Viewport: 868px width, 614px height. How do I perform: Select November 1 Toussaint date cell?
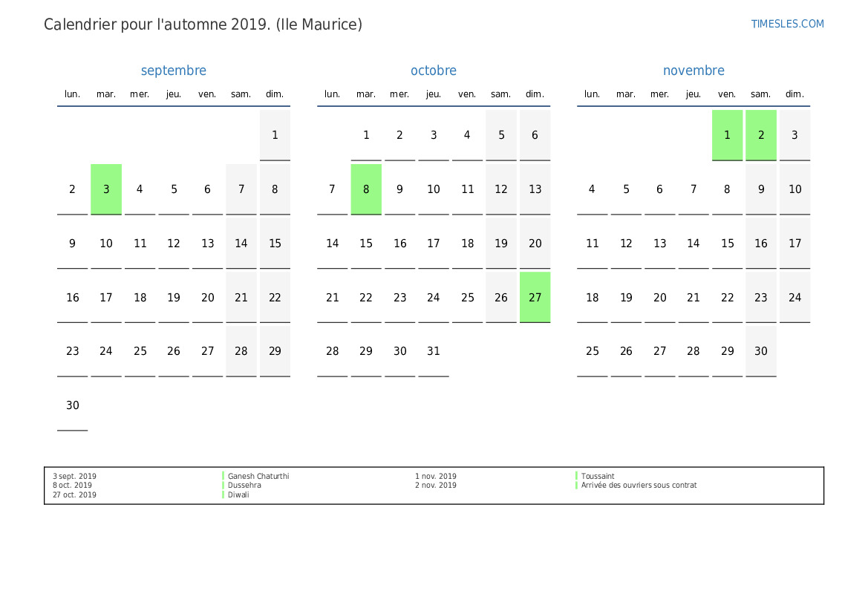(727, 135)
